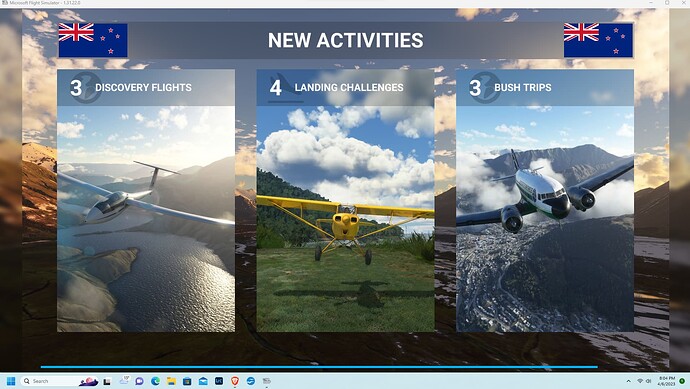The width and height of the screenshot is (690, 389).
Task: Open the Bush Trips twin-engine plane thumbnail
Action: pyautogui.click(x=545, y=219)
